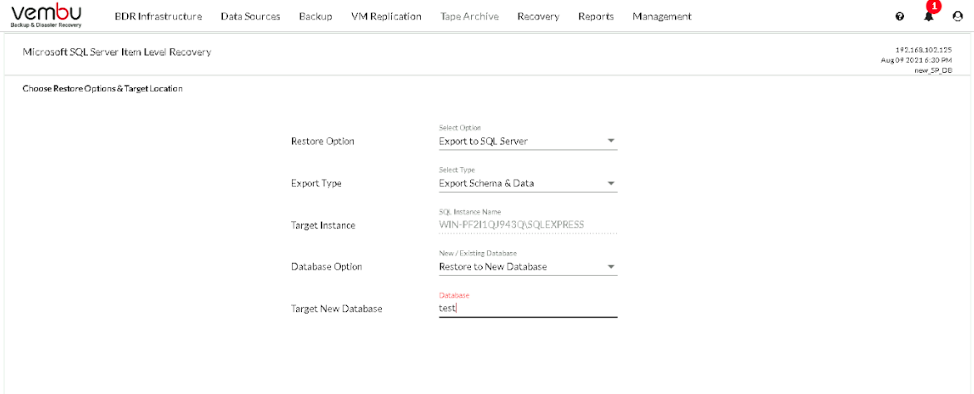The height and width of the screenshot is (394, 974).
Task: Click the SQL Instance Name field
Action: tap(528, 224)
